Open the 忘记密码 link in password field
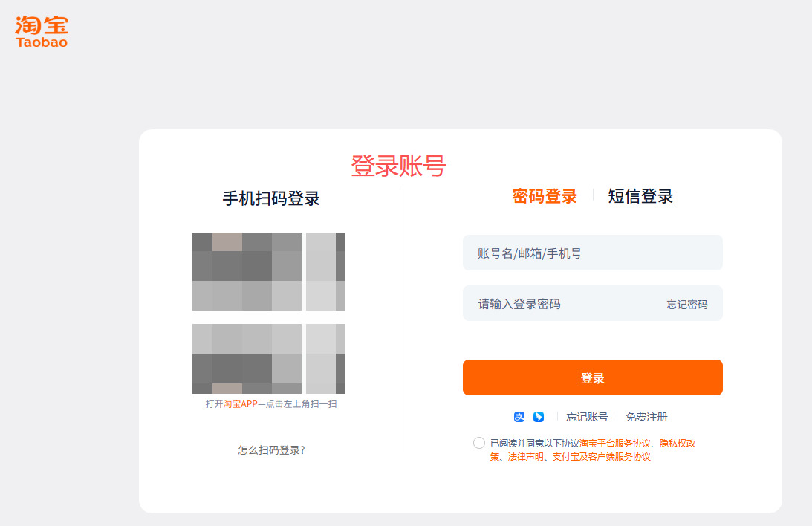 pyautogui.click(x=686, y=305)
